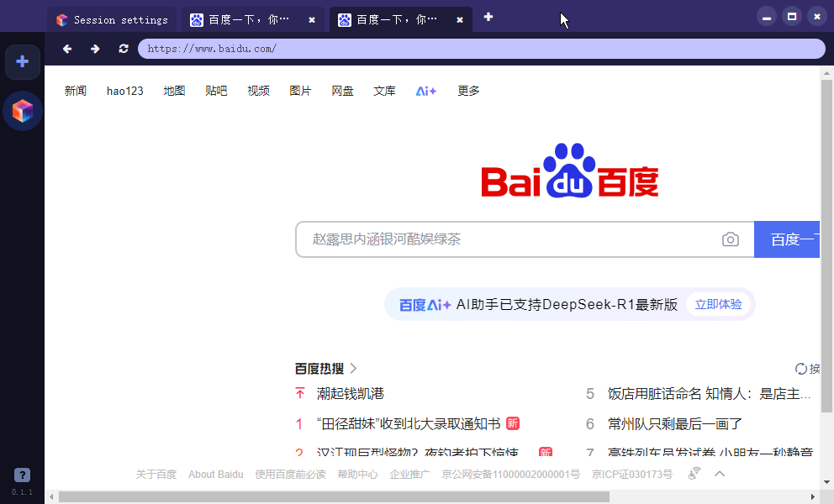The width and height of the screenshot is (834, 504).
Task: Switch to Session settings tab
Action: tap(112, 20)
